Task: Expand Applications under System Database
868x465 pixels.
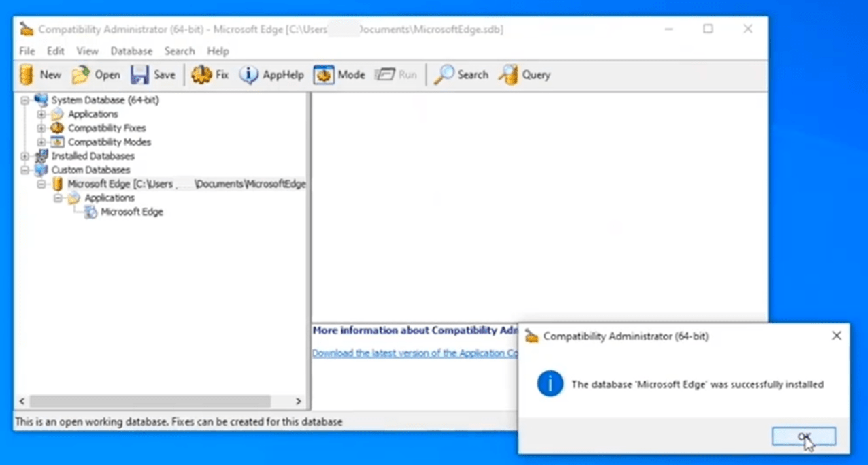Action: click(41, 114)
